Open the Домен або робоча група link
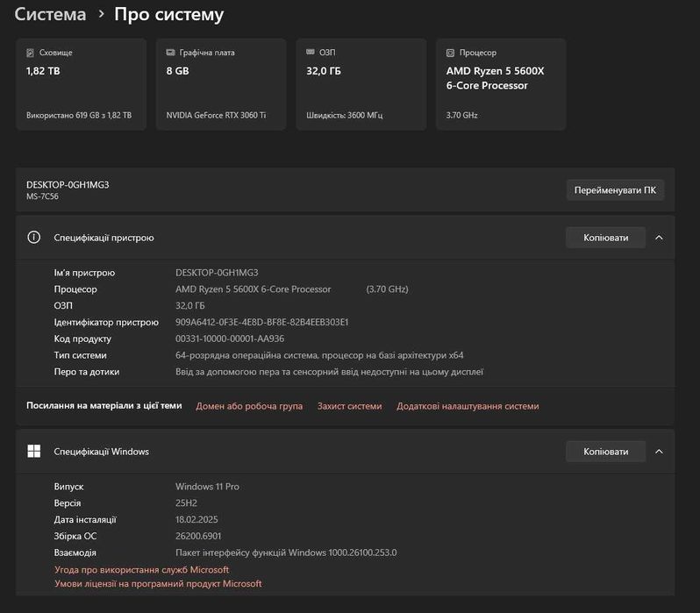700x613 pixels. (249, 406)
